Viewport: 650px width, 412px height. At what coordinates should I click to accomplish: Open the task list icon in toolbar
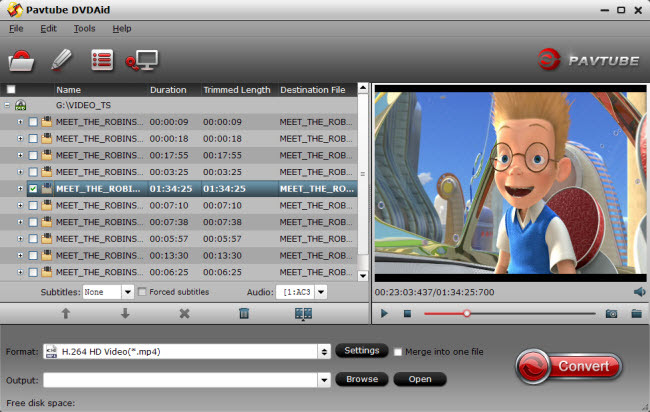pyautogui.click(x=102, y=61)
